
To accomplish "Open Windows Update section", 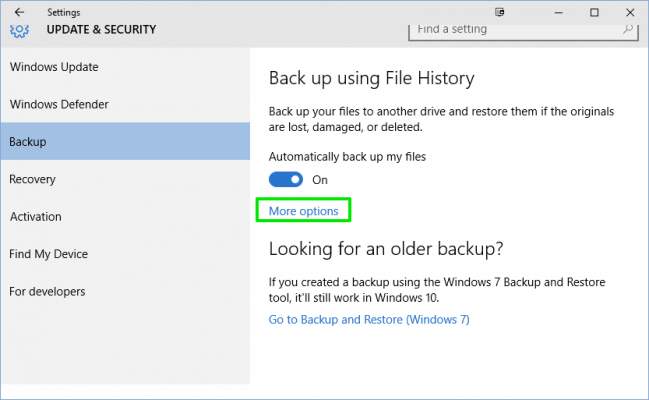I will pyautogui.click(x=125, y=67).
